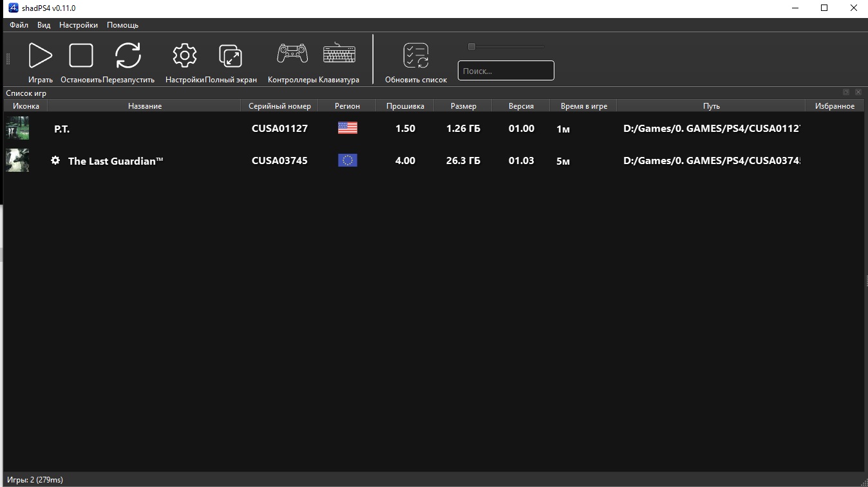Click the Stop (Остановить) square icon
The image size is (868, 487).
[81, 55]
